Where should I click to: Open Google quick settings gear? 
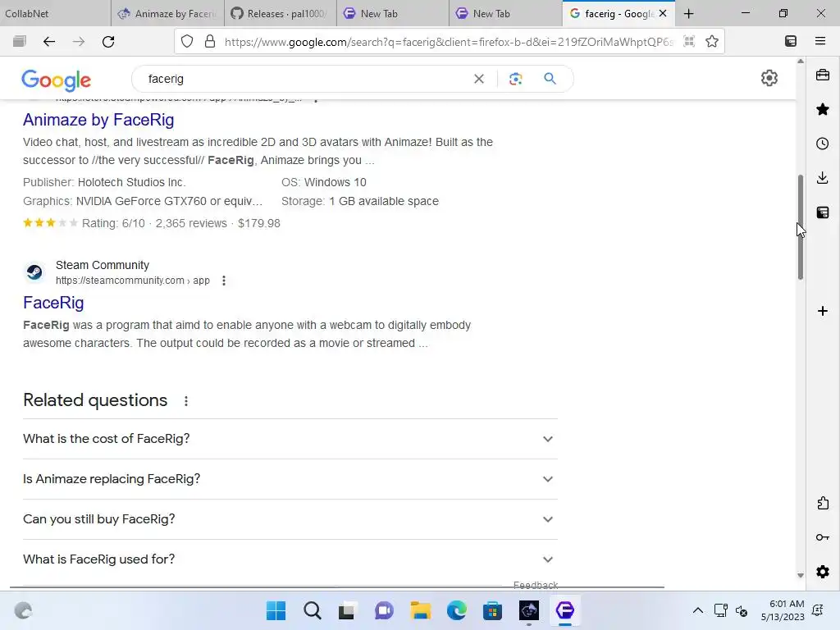click(x=769, y=78)
